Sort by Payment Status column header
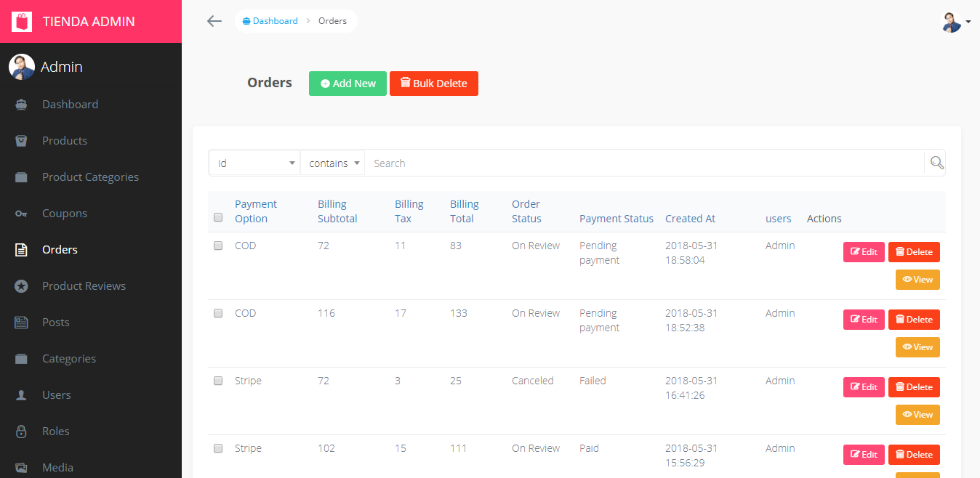The image size is (980, 478). (616, 219)
